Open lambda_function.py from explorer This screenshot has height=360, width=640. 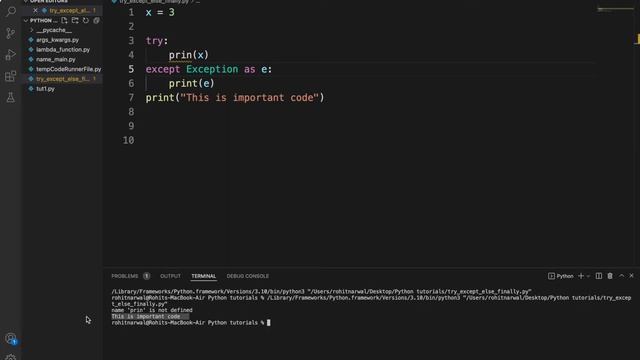tap(63, 50)
